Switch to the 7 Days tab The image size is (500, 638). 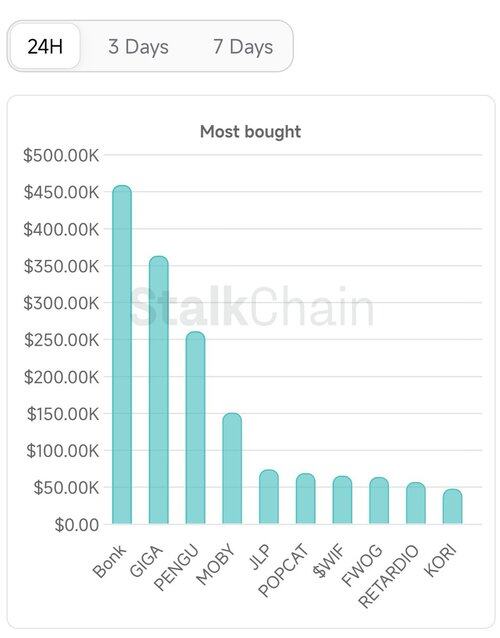point(243,46)
